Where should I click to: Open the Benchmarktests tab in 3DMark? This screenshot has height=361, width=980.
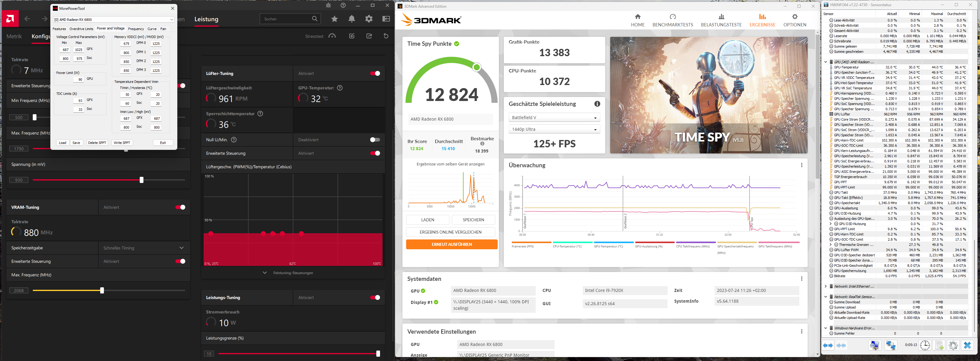pos(672,20)
